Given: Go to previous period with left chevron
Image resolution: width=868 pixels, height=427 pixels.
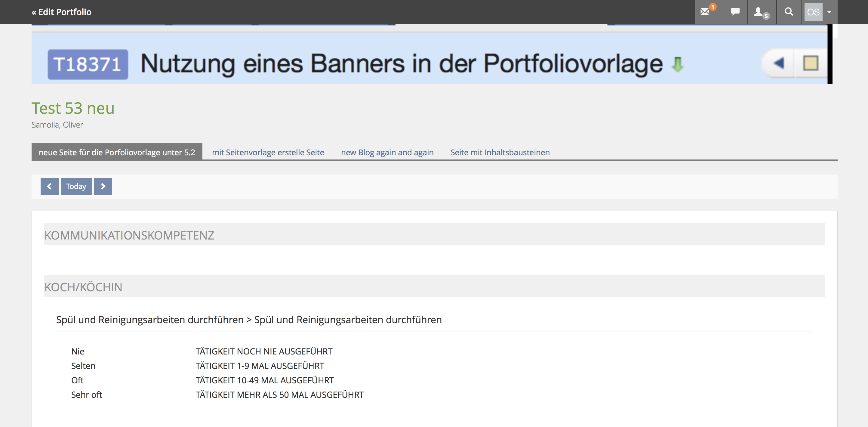Looking at the screenshot, I should pos(49,186).
